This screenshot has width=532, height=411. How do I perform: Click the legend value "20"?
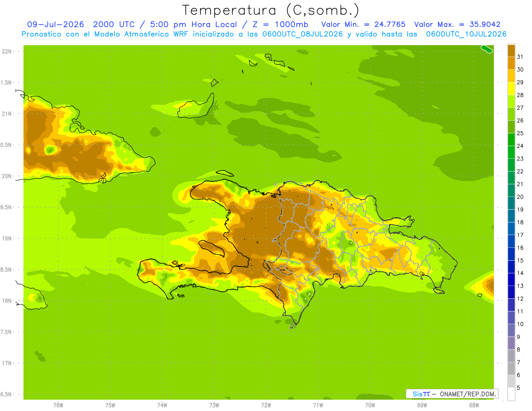click(520, 197)
